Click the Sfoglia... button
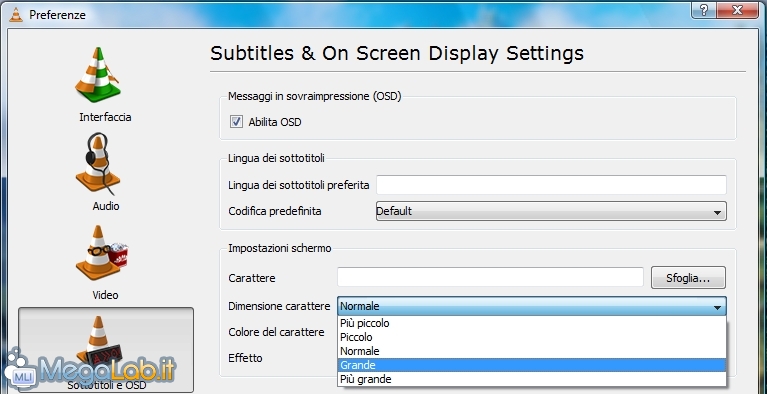 688,278
